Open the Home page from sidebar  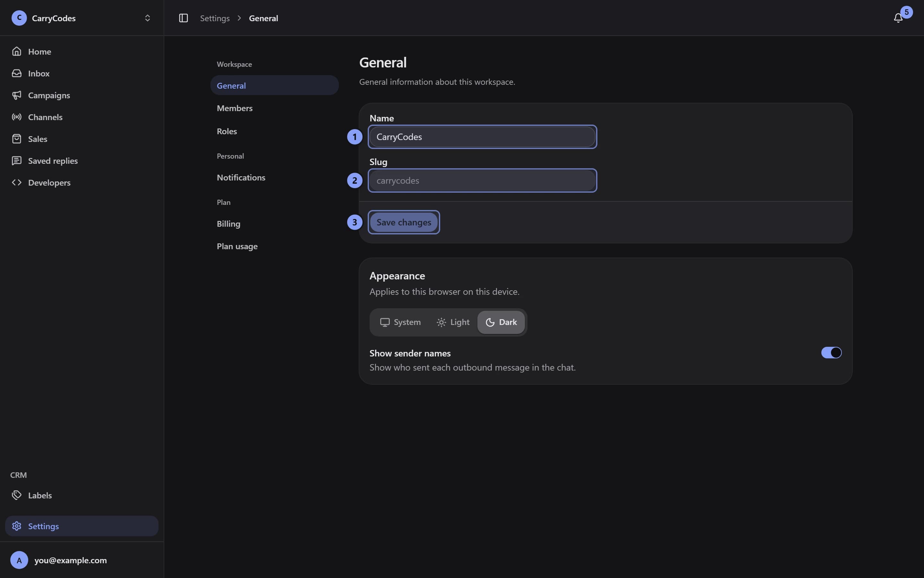coord(82,51)
